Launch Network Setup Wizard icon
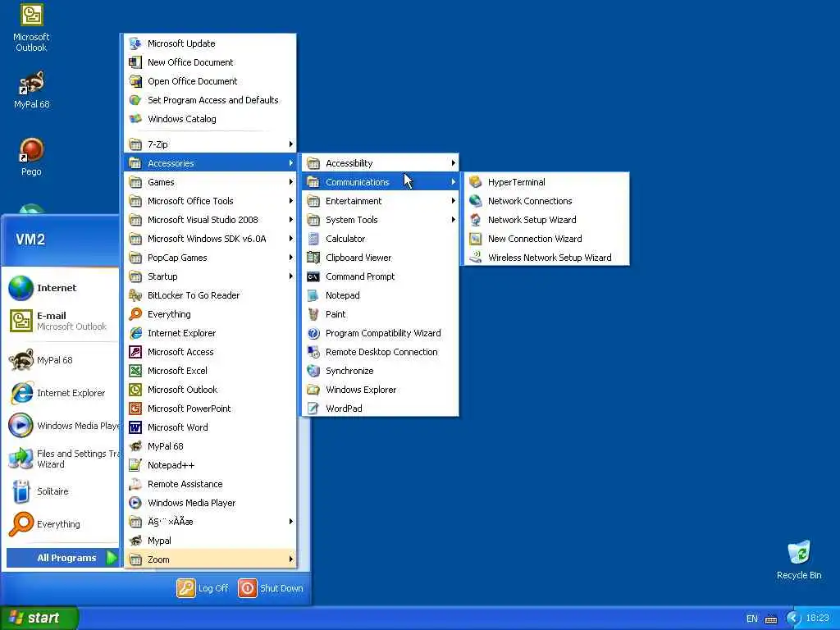The width and height of the screenshot is (840, 630). click(475, 220)
